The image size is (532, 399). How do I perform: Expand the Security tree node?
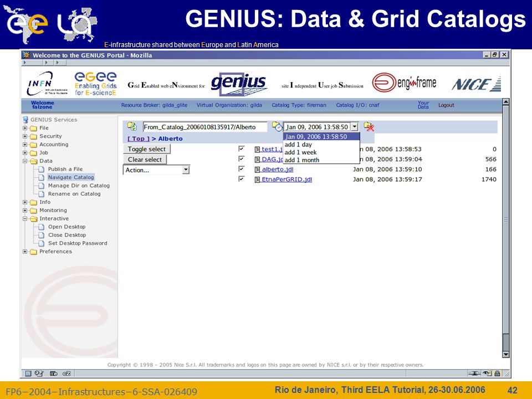click(x=25, y=136)
